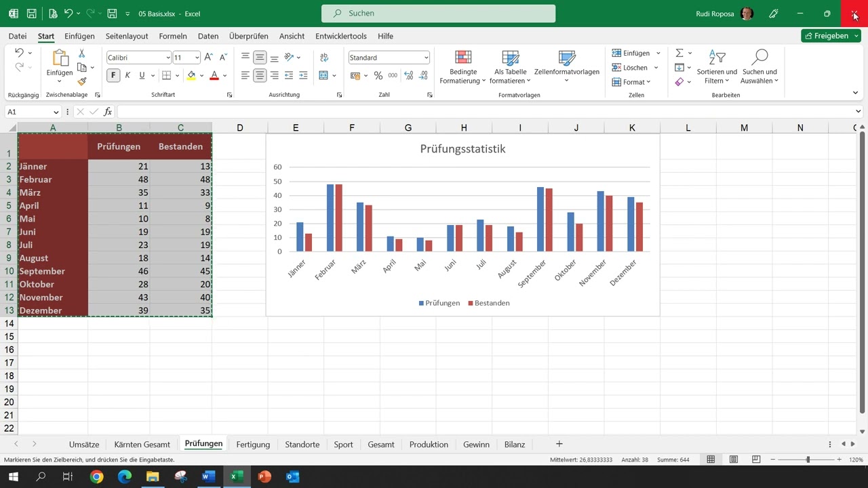868x488 pixels.
Task: Collapse the ribbon with the chevron
Action: (x=856, y=92)
